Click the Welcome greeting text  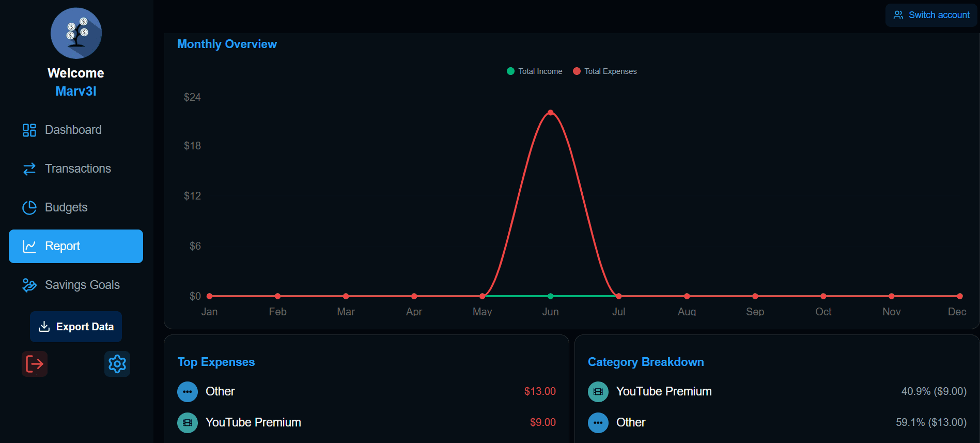click(x=76, y=73)
